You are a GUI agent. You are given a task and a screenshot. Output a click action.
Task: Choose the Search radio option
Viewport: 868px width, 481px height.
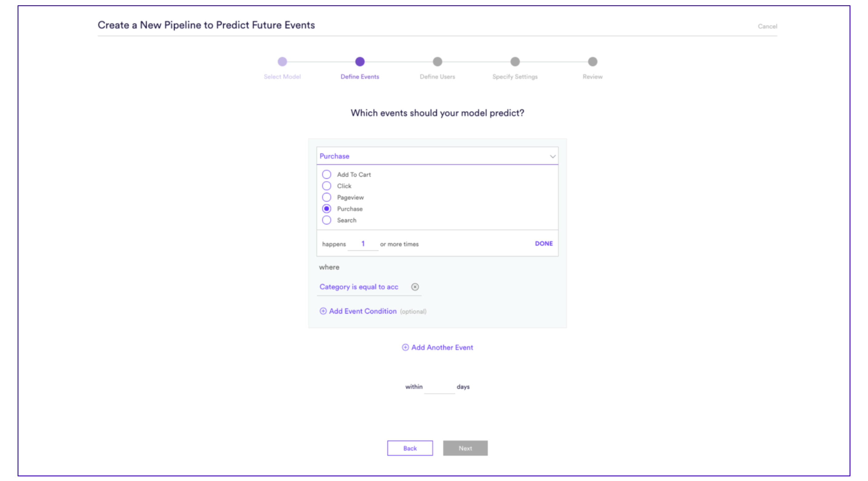tap(327, 220)
